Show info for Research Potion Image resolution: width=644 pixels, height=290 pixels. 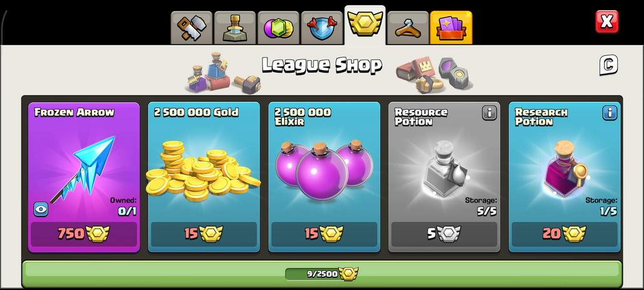(610, 113)
